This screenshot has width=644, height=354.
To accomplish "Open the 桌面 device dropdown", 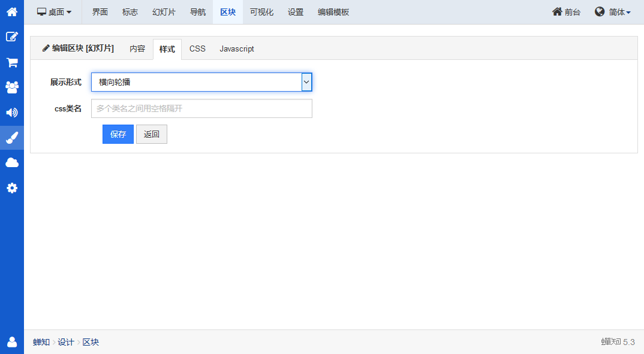I will pos(55,12).
